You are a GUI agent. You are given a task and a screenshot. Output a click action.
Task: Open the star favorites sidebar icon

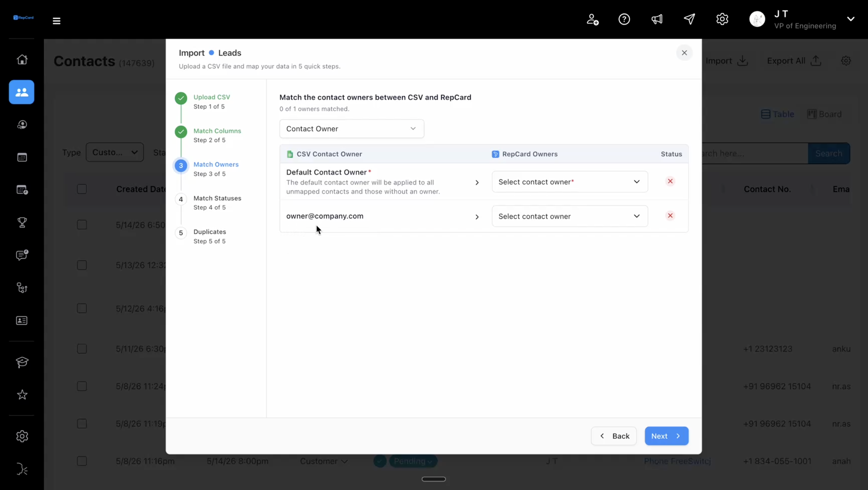[x=22, y=395]
